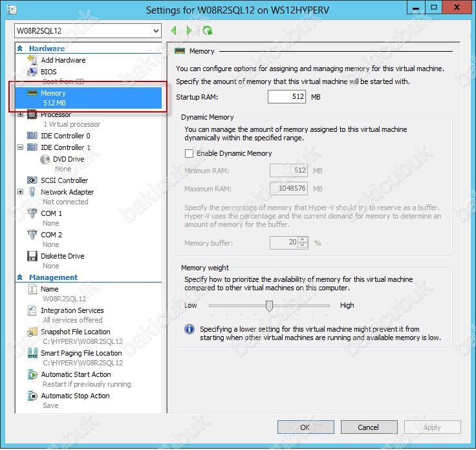Expand the Processor tree node

[x=20, y=114]
